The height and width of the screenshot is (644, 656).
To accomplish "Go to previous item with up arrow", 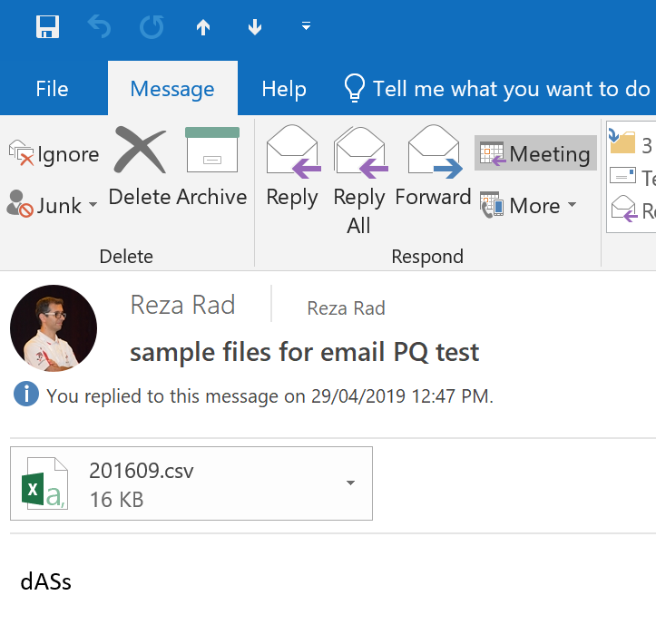I will [x=203, y=27].
